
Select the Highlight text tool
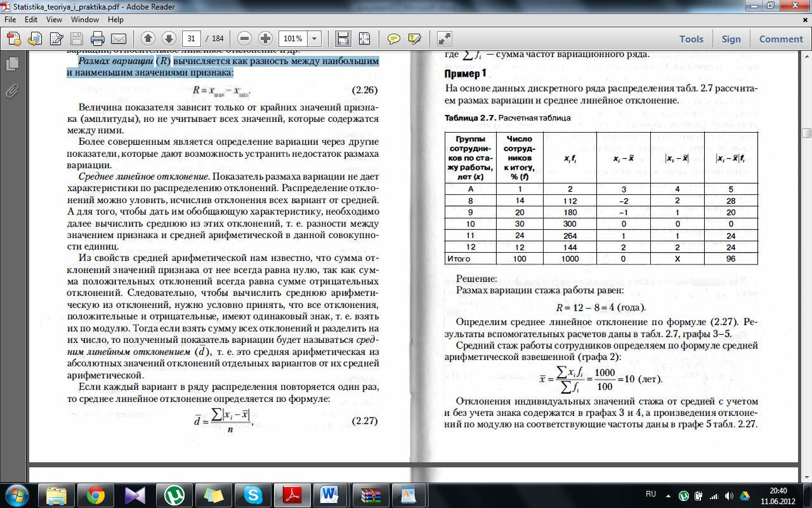tap(415, 39)
